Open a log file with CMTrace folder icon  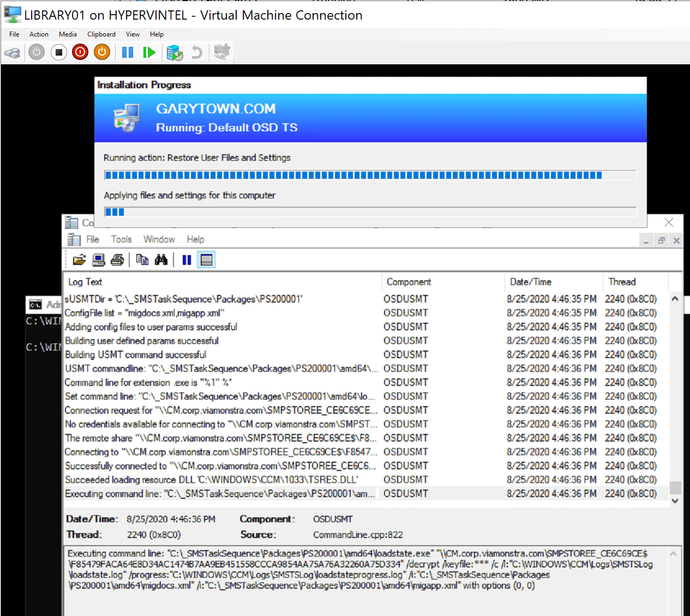[x=79, y=260]
